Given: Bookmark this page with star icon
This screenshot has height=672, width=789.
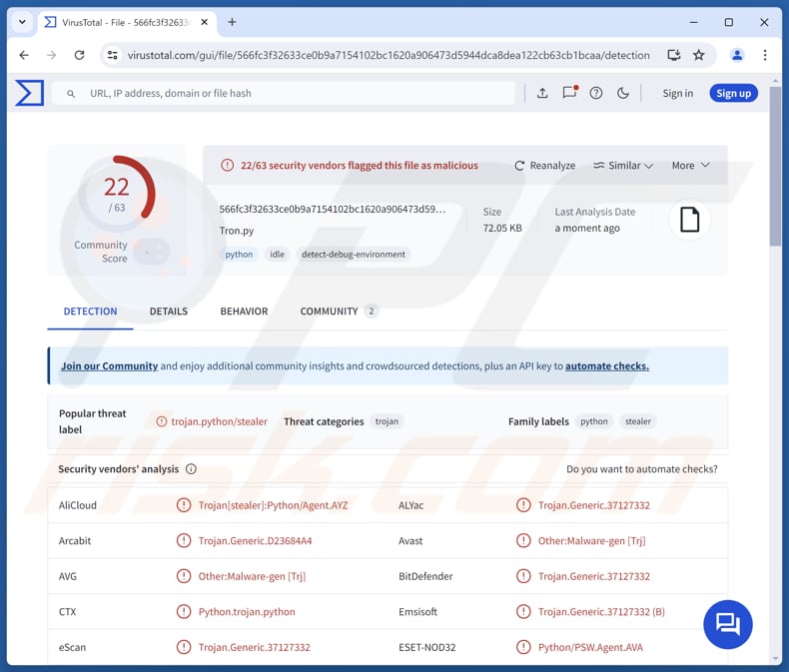Looking at the screenshot, I should pos(699,55).
